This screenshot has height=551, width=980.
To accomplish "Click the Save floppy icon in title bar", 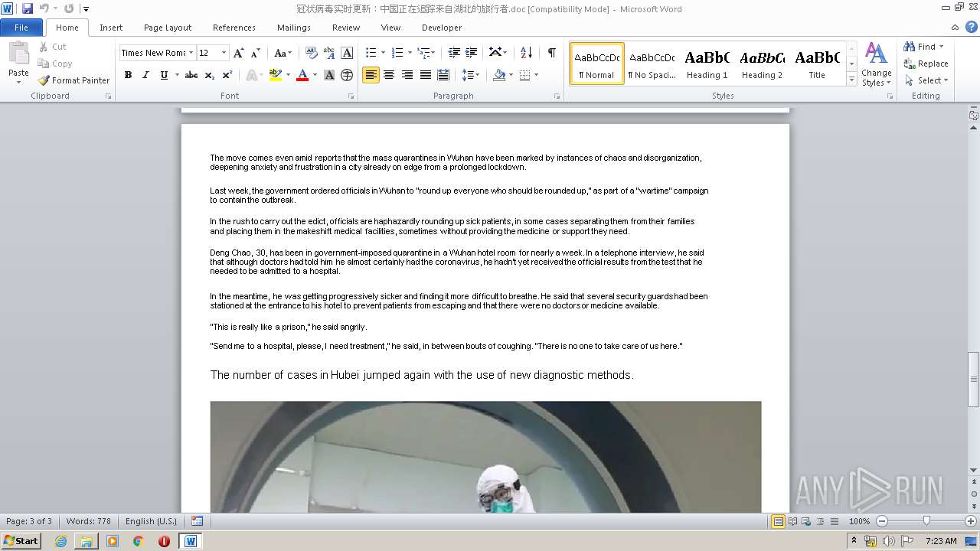I will tap(28, 8).
